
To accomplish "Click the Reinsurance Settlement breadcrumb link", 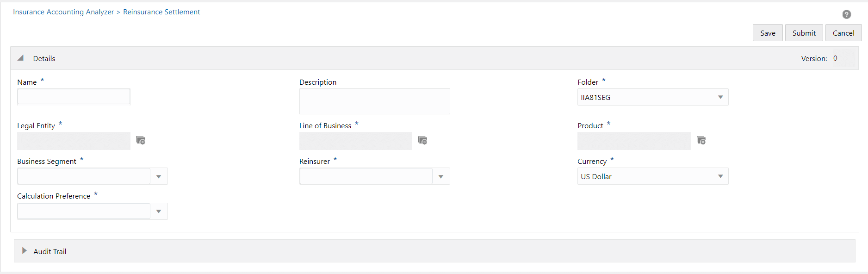I will coord(161,12).
